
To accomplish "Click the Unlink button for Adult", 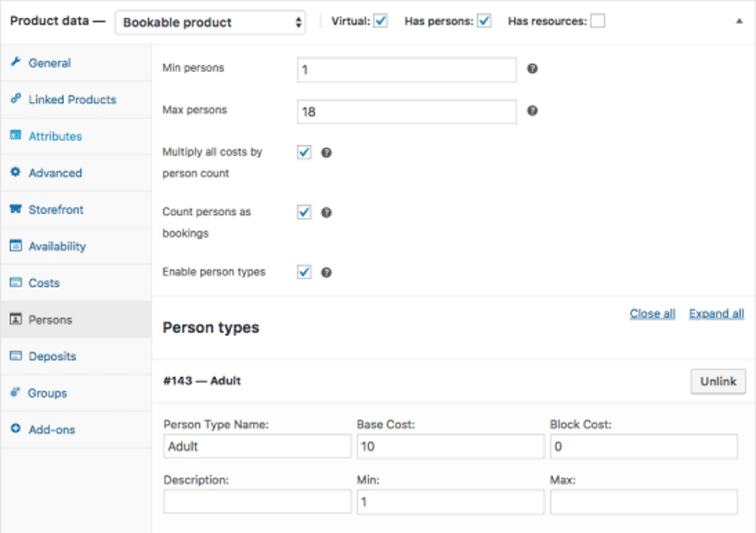I will [x=718, y=381].
